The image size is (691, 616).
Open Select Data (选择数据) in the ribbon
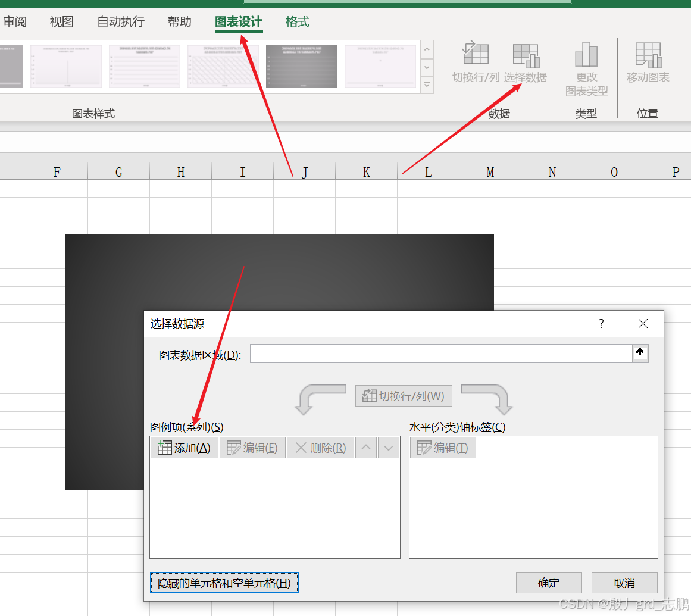526,62
